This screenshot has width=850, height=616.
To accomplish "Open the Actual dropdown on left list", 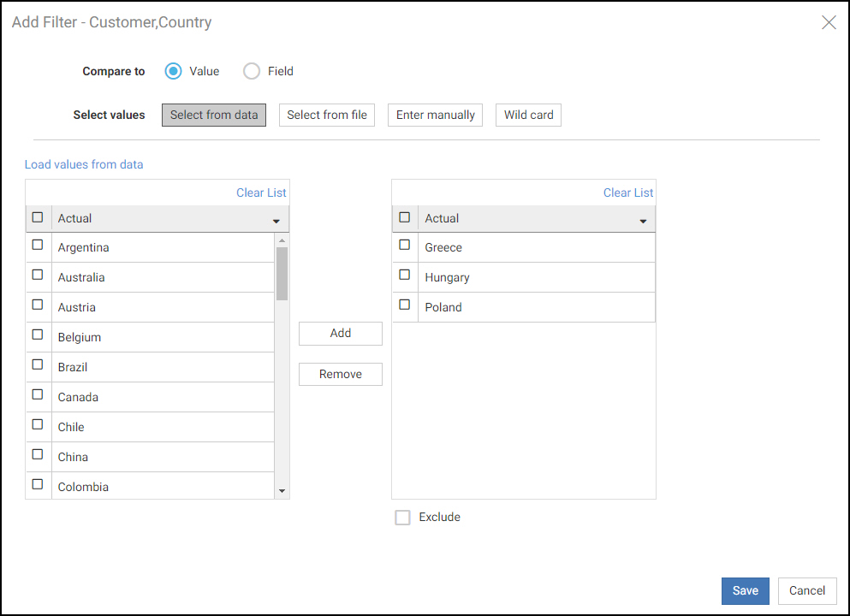I will (276, 220).
